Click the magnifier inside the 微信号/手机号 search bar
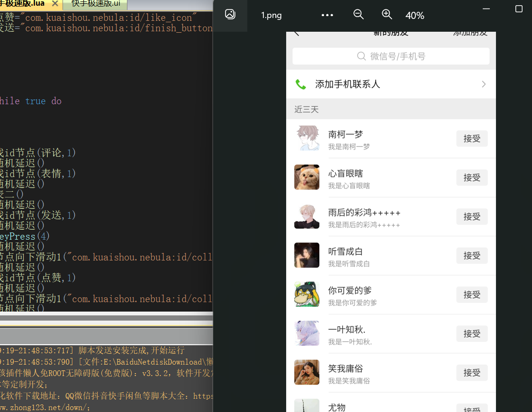The width and height of the screenshot is (532, 412). pos(361,56)
